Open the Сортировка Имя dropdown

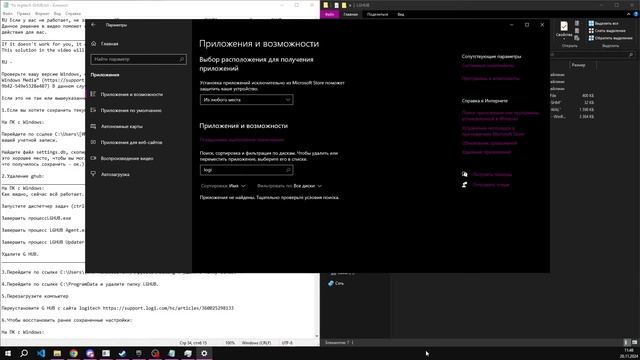click(223, 186)
